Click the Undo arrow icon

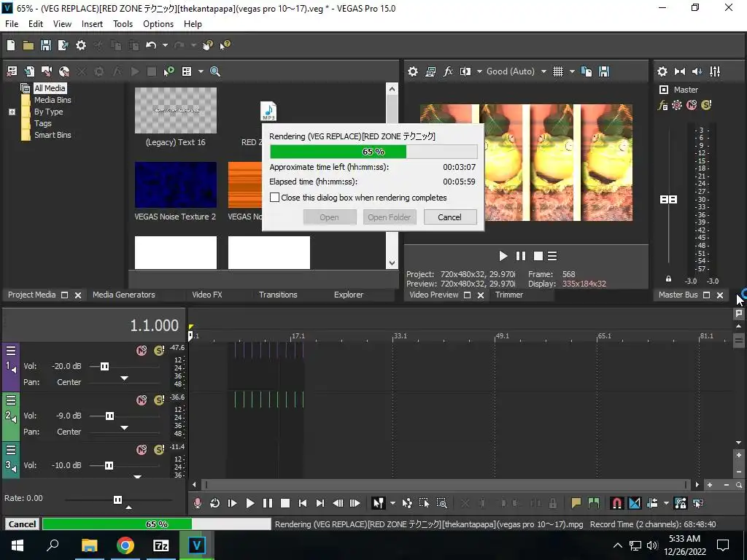tap(151, 45)
